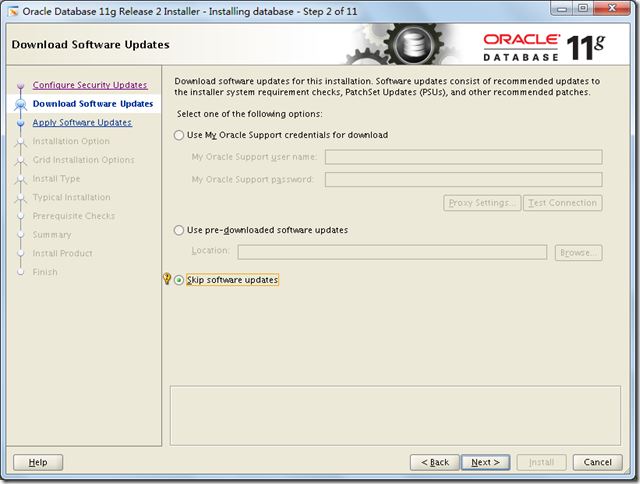The height and width of the screenshot is (484, 640).
Task: Select Download Software Updates step in sidebar
Action: (93, 104)
